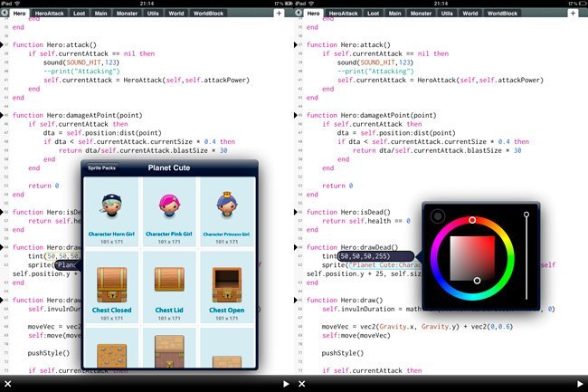588x392 pixels.
Task: Tap the "Planet Cute:Charac" string in the right screen
Action: pyautogui.click(x=385, y=265)
